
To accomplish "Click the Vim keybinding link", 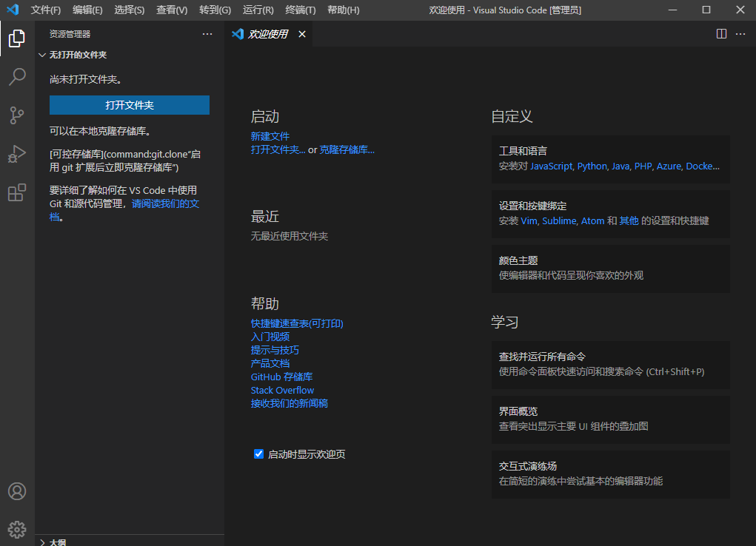I will click(529, 220).
